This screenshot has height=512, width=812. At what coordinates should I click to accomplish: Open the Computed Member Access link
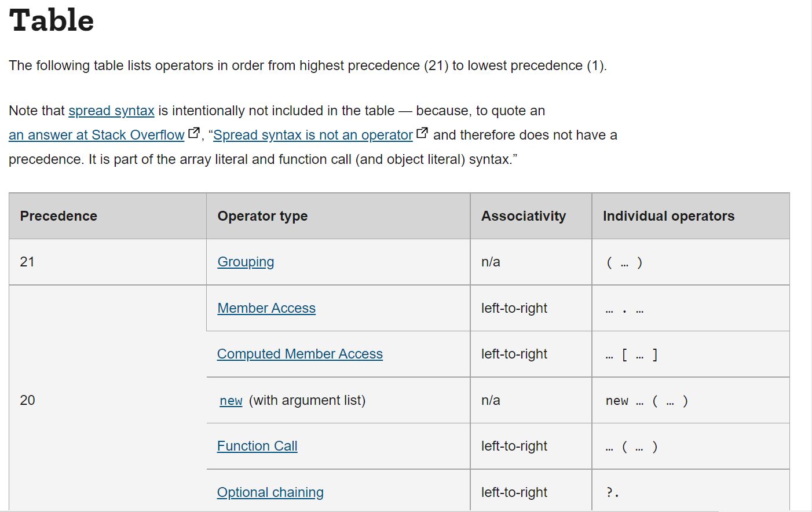(x=299, y=354)
